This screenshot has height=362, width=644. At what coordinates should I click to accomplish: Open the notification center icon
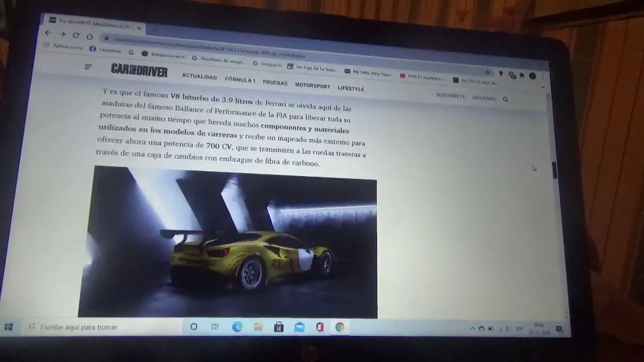point(559,329)
